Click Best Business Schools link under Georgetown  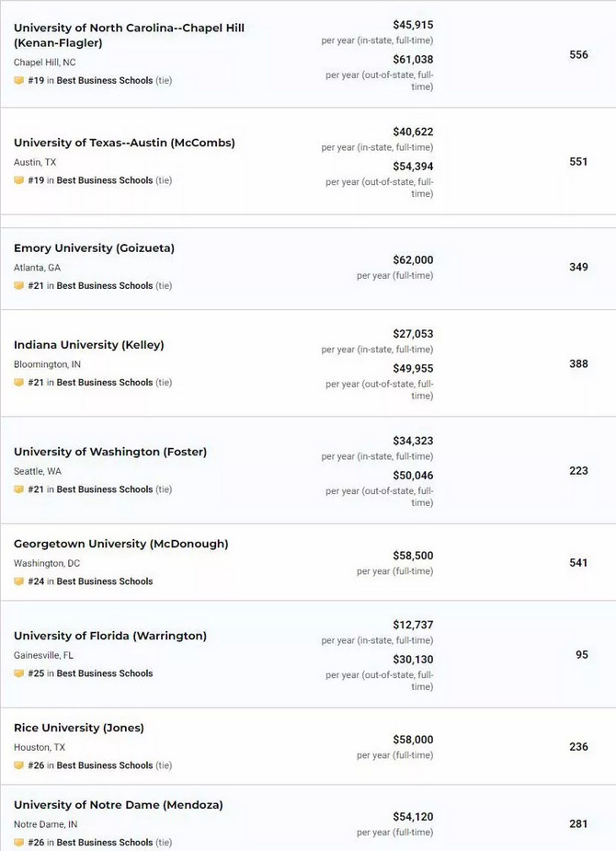point(105,581)
